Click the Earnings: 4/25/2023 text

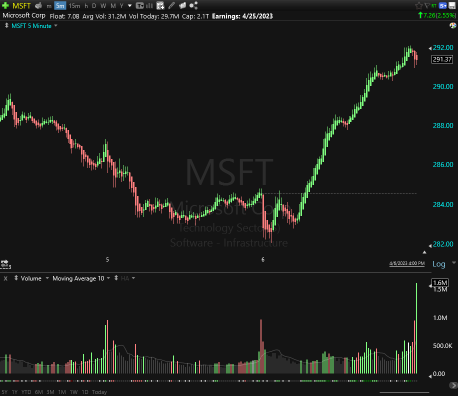(x=242, y=16)
